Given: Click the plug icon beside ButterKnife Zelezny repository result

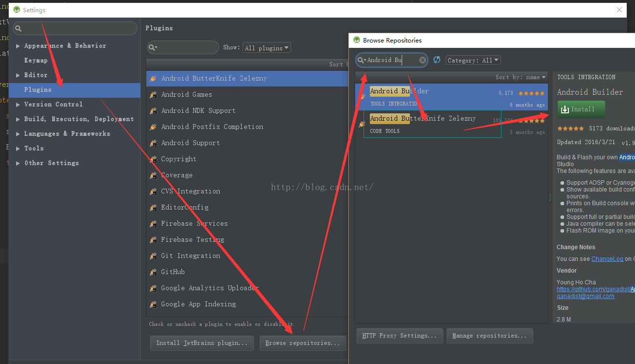Looking at the screenshot, I should 362,124.
